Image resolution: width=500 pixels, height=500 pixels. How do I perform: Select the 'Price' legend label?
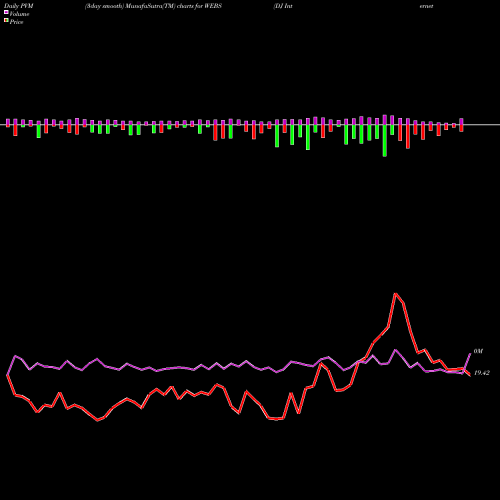tap(16, 22)
